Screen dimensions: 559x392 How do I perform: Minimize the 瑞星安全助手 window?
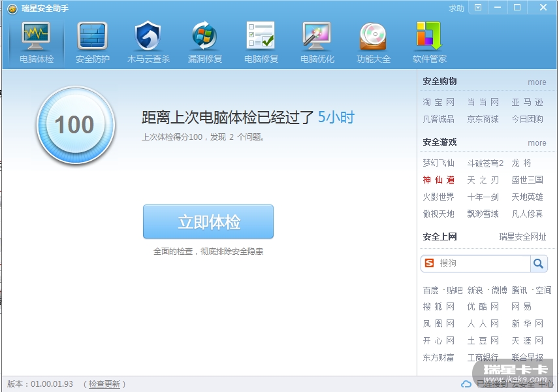pos(498,7)
